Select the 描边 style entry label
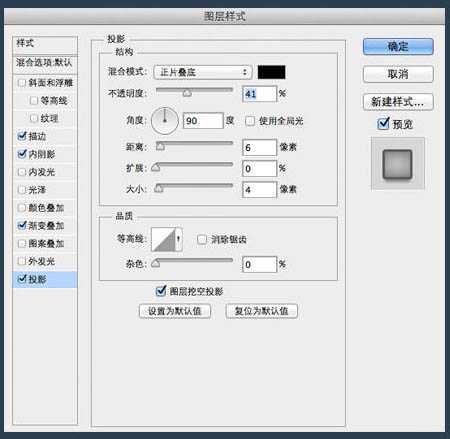The height and width of the screenshot is (439, 450). point(37,136)
